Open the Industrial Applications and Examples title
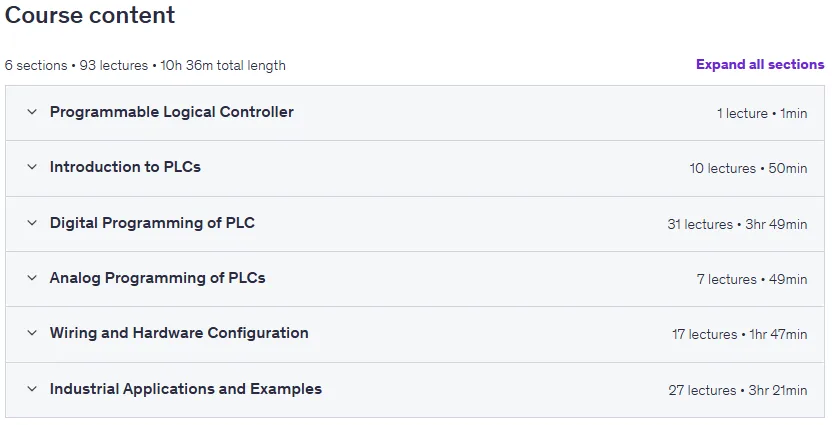Screen dimensions: 832x425 pyautogui.click(x=186, y=389)
